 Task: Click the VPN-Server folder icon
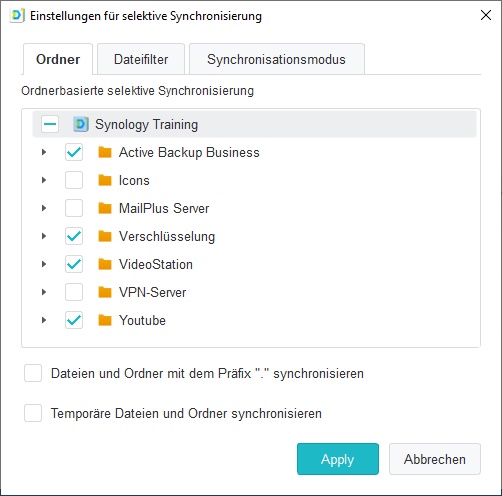click(105, 292)
